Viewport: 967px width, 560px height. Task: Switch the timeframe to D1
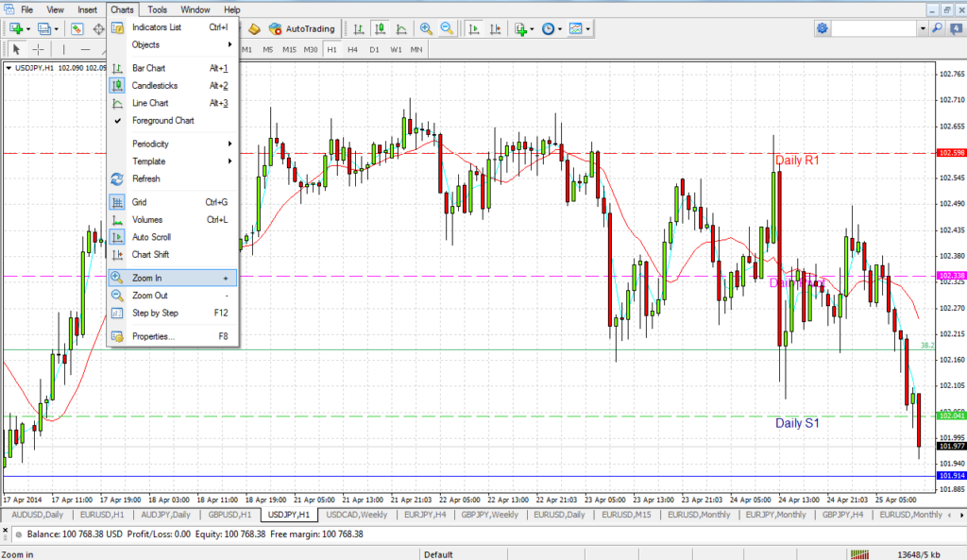coord(374,49)
